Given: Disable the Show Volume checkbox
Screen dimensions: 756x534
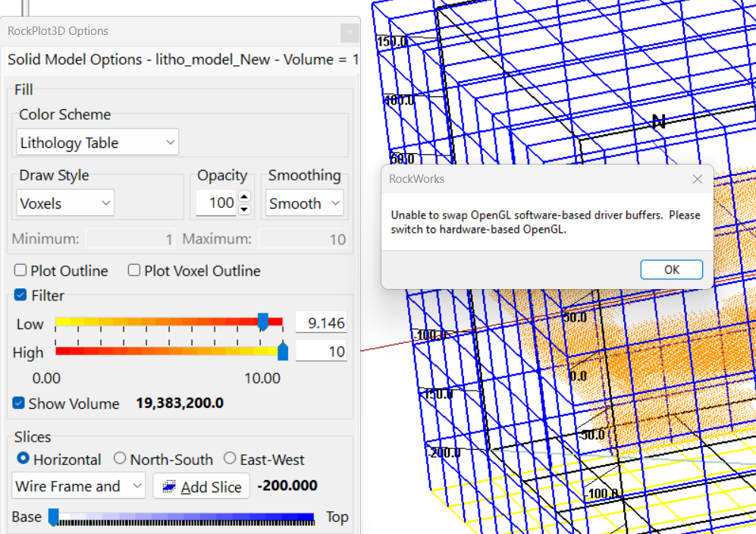Looking at the screenshot, I should pos(19,404).
